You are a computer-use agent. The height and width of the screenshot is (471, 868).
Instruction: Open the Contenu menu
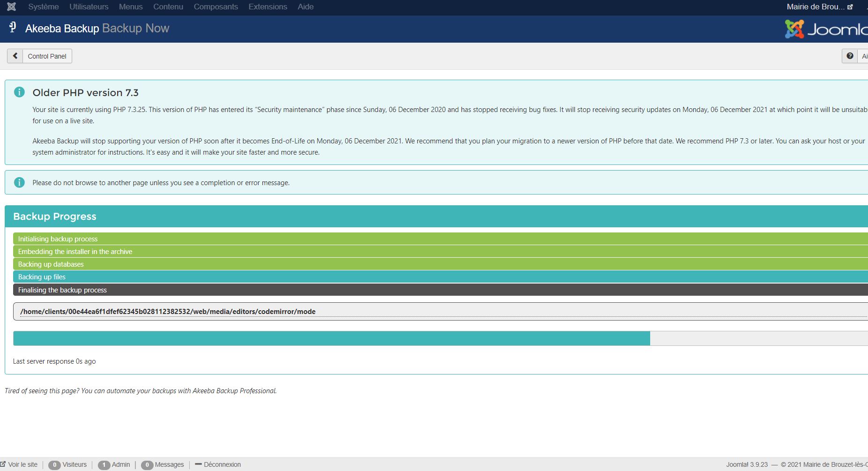click(168, 7)
